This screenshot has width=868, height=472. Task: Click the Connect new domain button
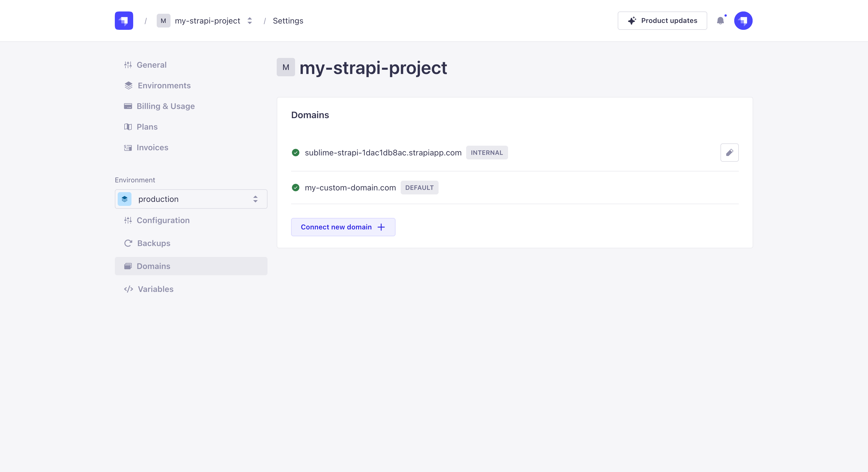(343, 227)
